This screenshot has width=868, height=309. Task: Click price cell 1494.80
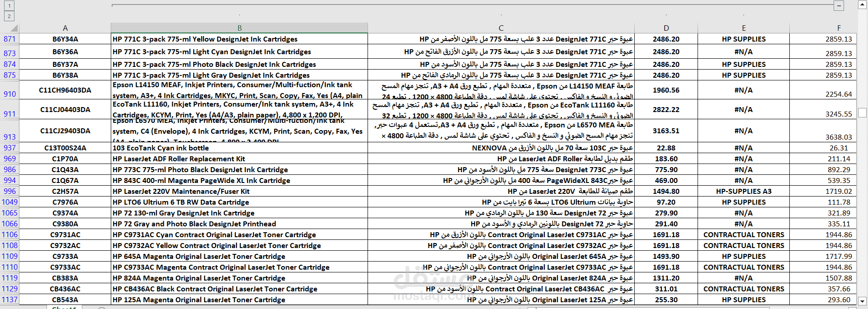pos(666,191)
